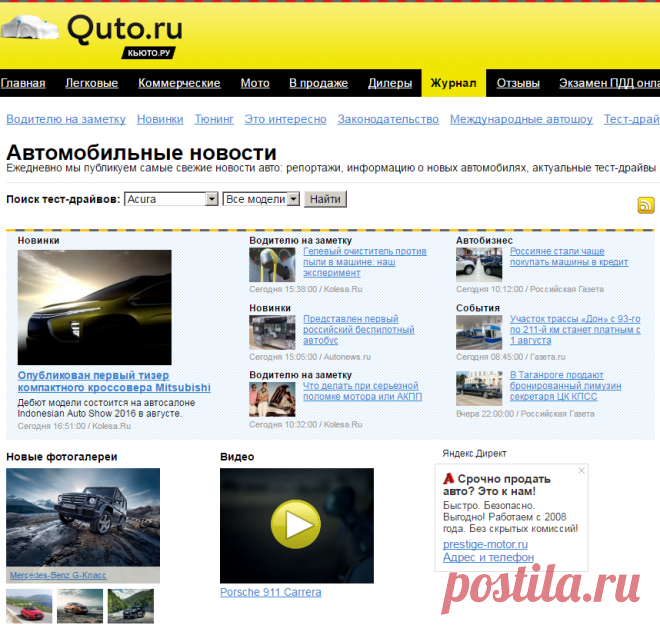Go to the 'Тюнинг' category
The width and height of the screenshot is (660, 625).
click(214, 120)
